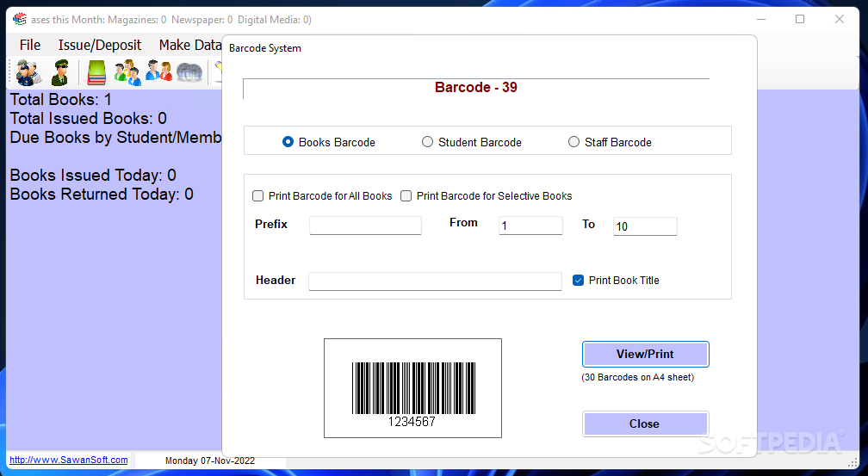This screenshot has width=868, height=476.
Task: Click the 'Barcode - 39' heading
Action: [476, 88]
